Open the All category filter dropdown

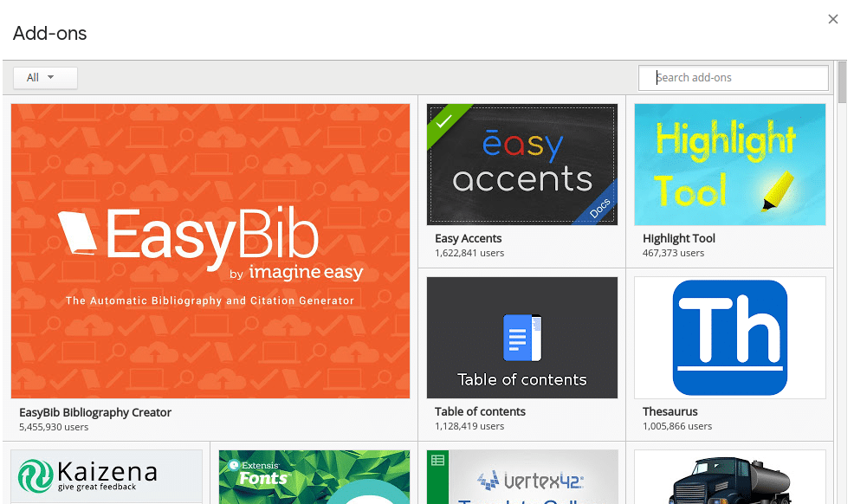pos(45,78)
